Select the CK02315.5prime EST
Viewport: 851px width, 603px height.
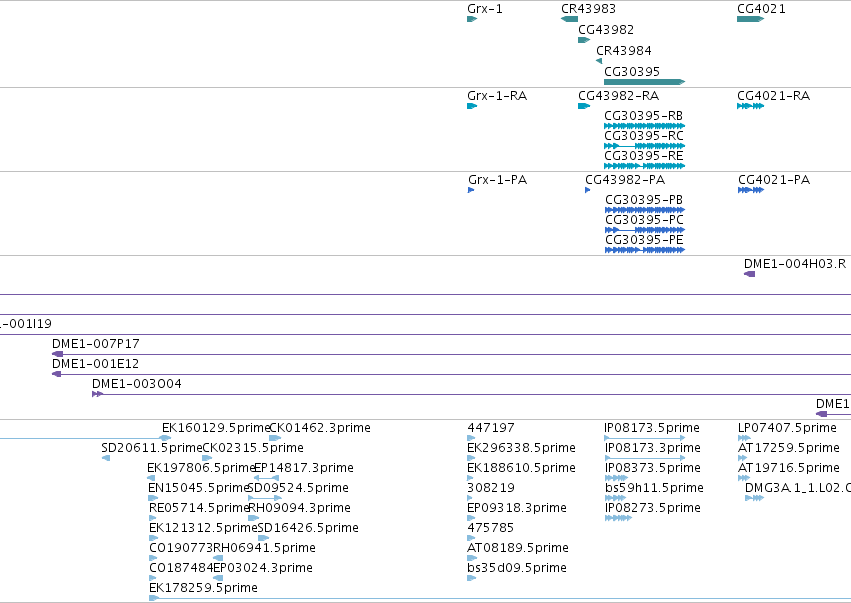[x=207, y=458]
